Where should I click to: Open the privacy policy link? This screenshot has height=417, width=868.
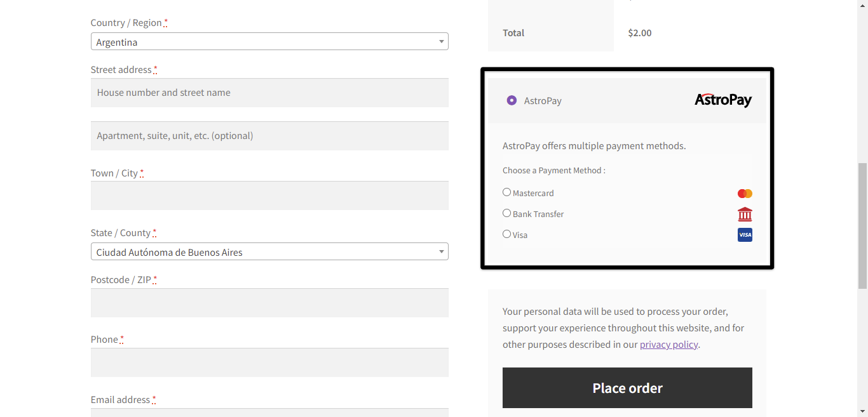(669, 345)
